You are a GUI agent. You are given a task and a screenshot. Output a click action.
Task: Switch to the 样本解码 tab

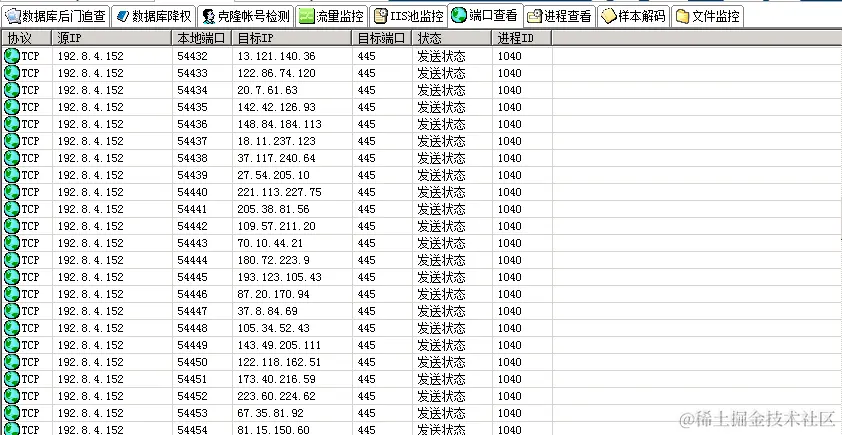point(634,17)
